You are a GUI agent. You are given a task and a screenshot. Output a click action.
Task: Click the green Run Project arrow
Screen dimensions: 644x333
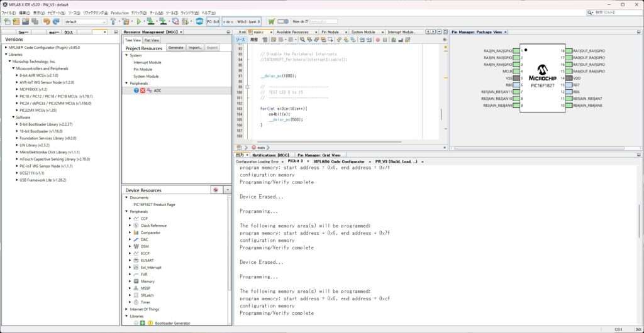139,21
